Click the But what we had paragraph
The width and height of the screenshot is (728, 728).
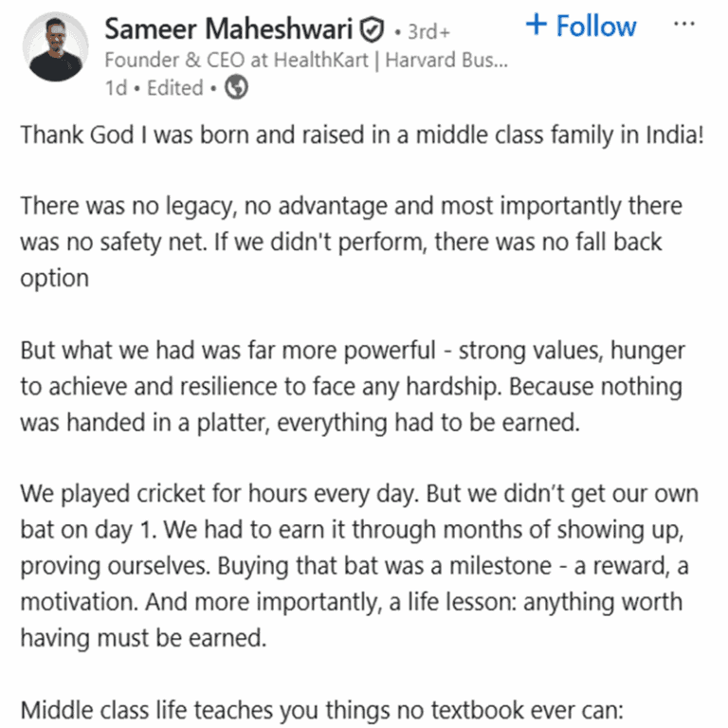tap(353, 387)
